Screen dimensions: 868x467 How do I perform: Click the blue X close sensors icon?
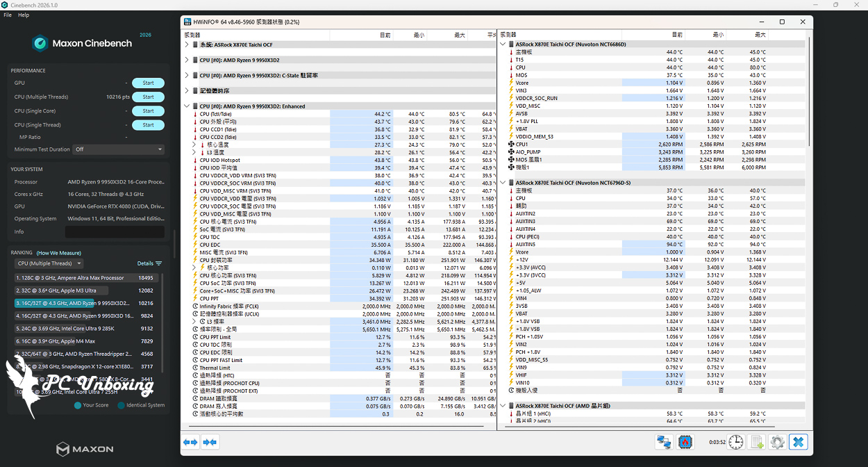(799, 441)
